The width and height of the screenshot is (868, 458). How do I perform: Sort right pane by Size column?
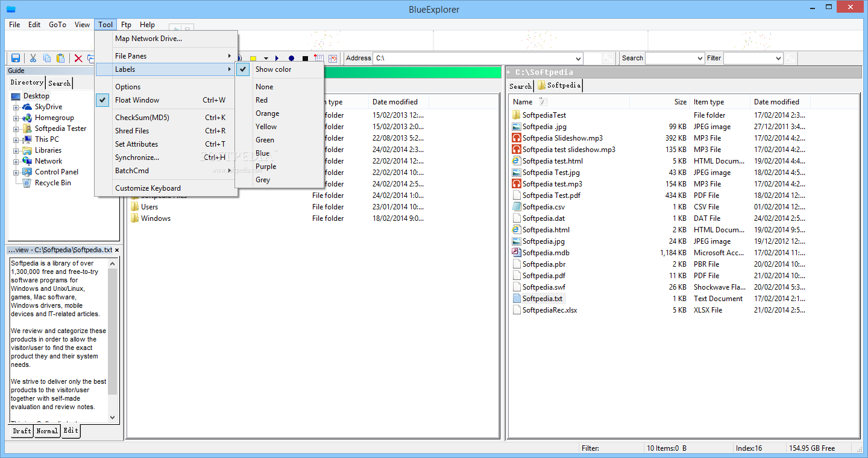click(659, 102)
